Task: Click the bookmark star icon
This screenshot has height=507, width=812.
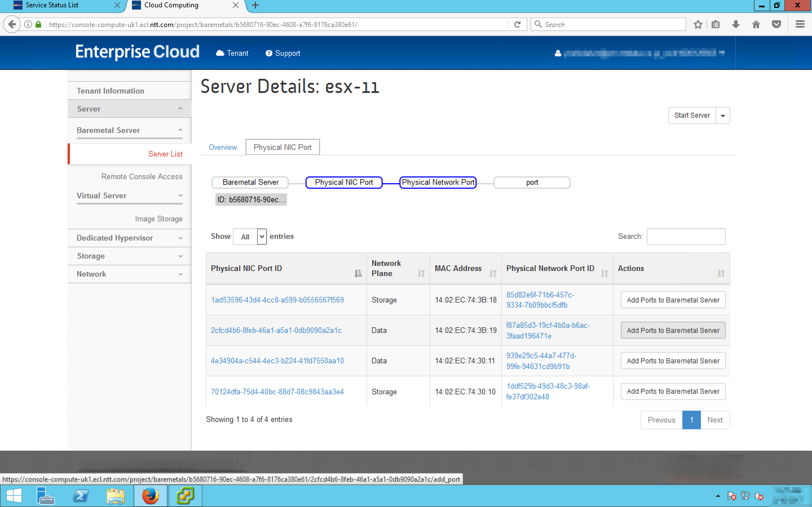Action: pos(698,25)
